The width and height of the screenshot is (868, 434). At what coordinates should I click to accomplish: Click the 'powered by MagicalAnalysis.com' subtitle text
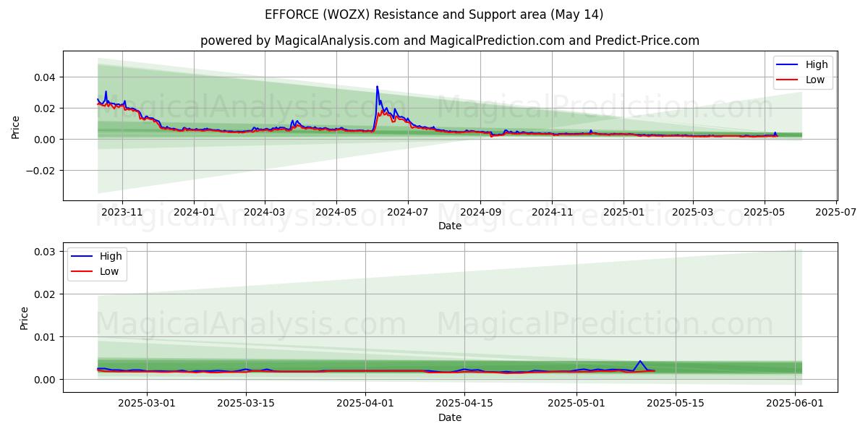click(x=299, y=41)
